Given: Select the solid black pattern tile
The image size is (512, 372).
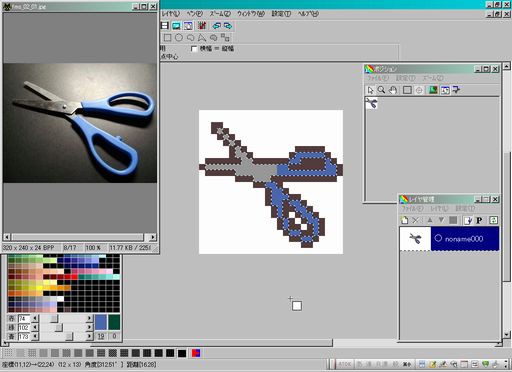Looking at the screenshot, I should 182,353.
